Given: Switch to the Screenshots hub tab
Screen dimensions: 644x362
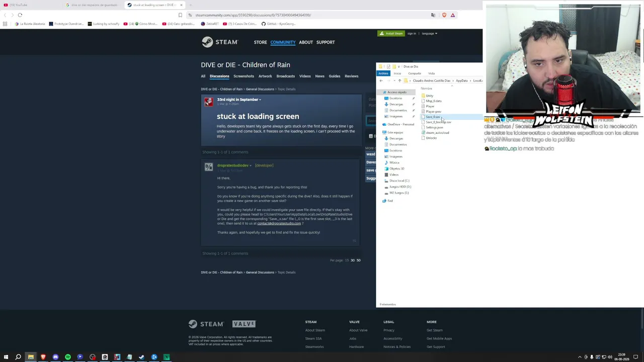Looking at the screenshot, I should [244, 76].
